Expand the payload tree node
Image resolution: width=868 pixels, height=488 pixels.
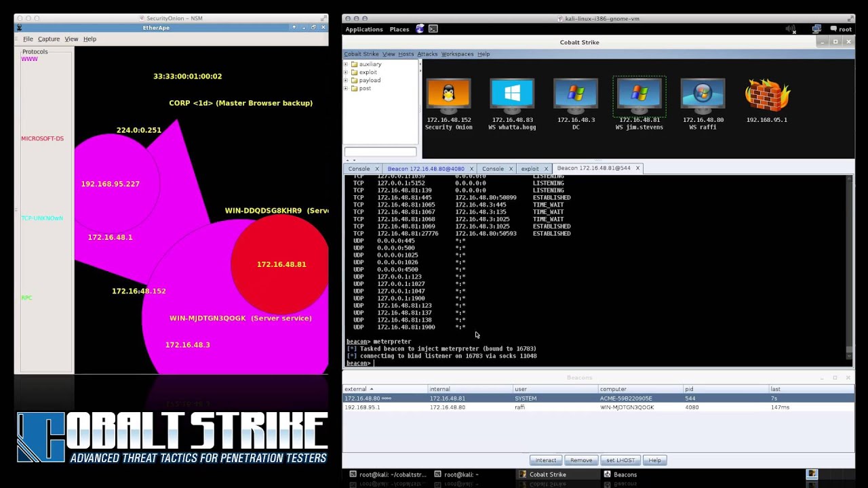(x=346, y=81)
